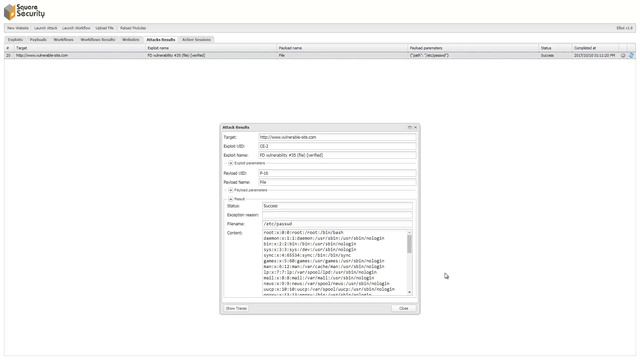Click the Reload Modules toolbar button

coord(133,28)
